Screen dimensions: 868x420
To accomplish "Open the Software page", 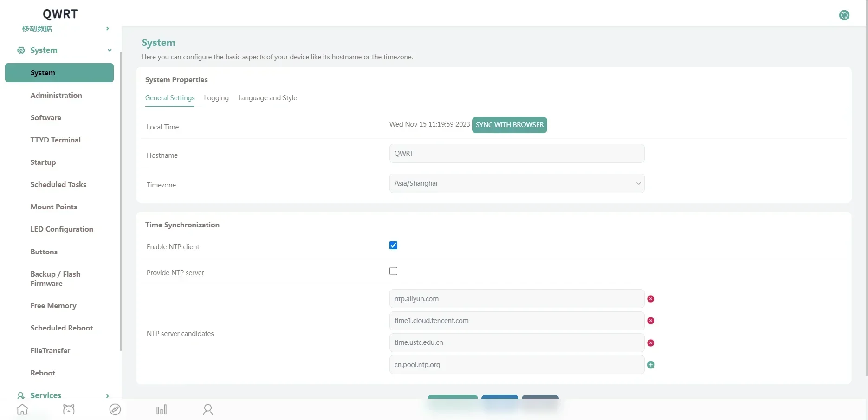I will (46, 118).
